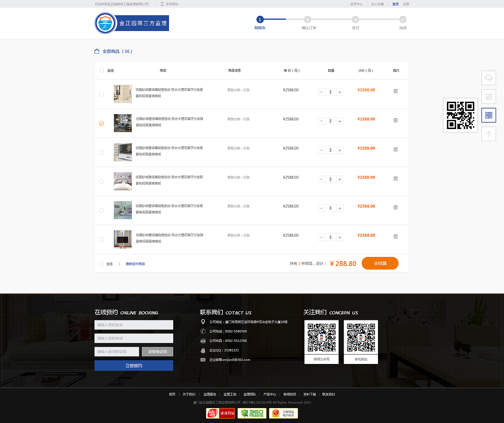Check the blue striped TV wall item checkbox
504x423 pixels.
point(102,240)
